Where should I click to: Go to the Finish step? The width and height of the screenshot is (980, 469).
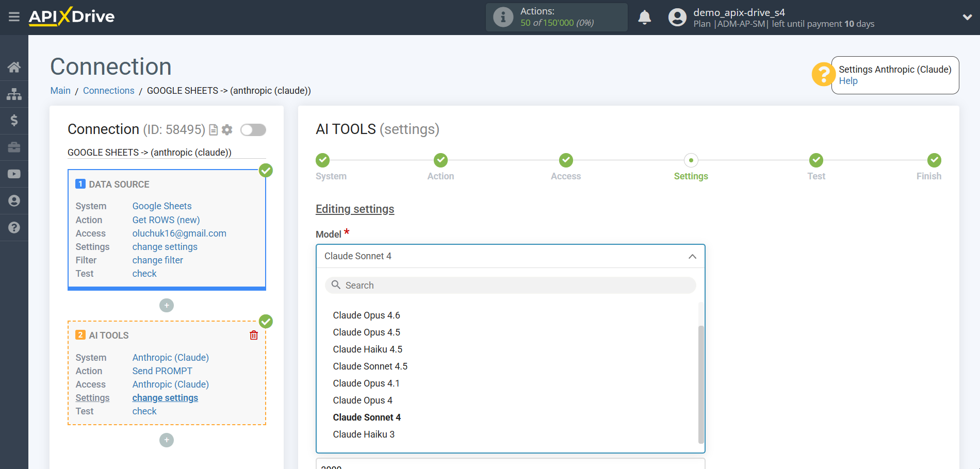934,160
